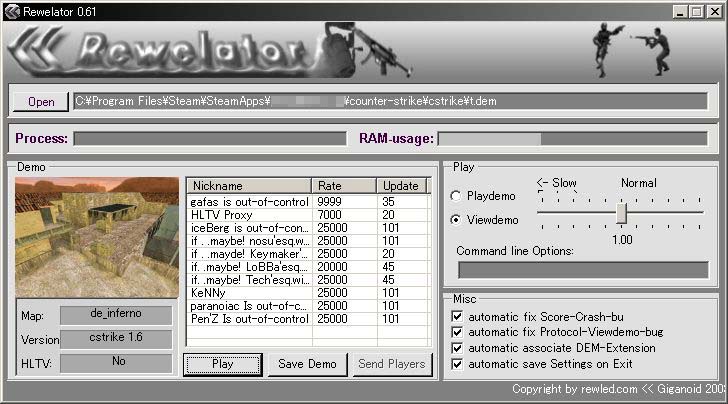728x404 pixels.
Task: Click the RAM-usage progress bar
Action: pos(573,138)
